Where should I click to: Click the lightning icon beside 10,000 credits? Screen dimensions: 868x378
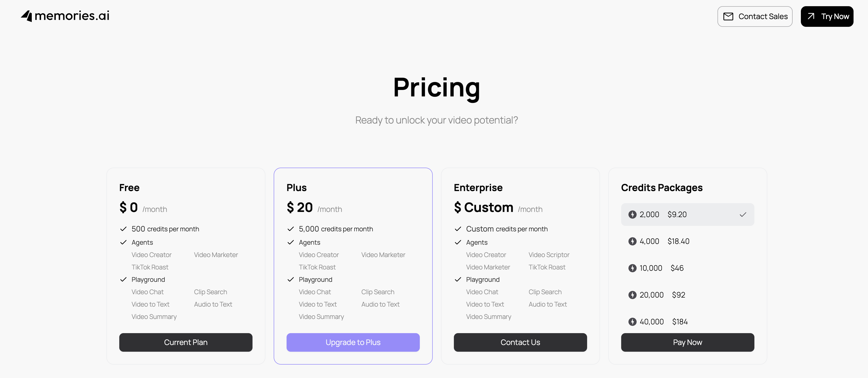pos(632,268)
